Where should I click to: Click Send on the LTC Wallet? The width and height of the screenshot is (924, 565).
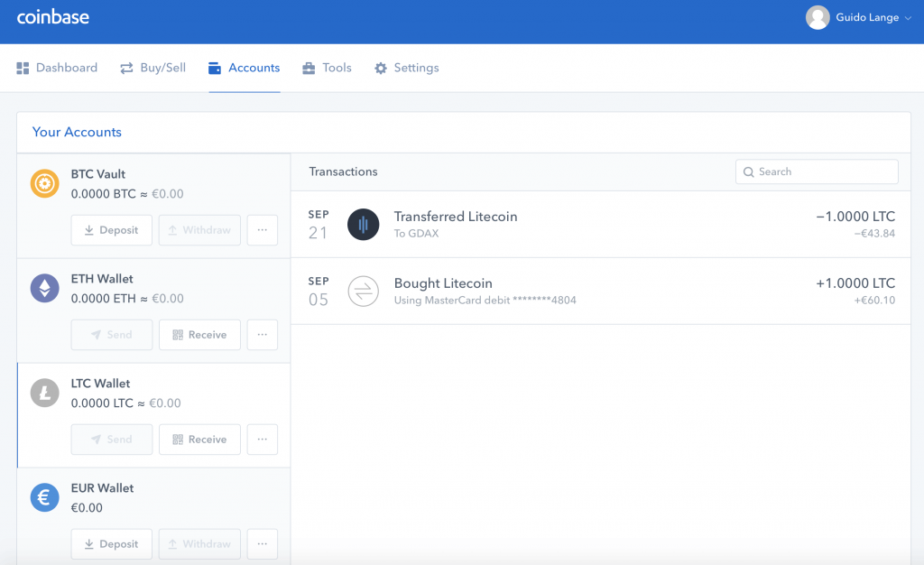coord(111,440)
